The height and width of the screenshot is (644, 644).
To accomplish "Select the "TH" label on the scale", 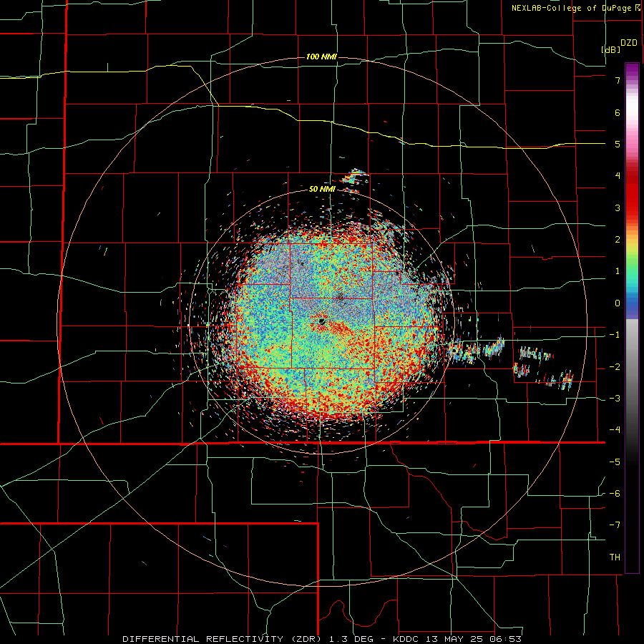I will (615, 557).
